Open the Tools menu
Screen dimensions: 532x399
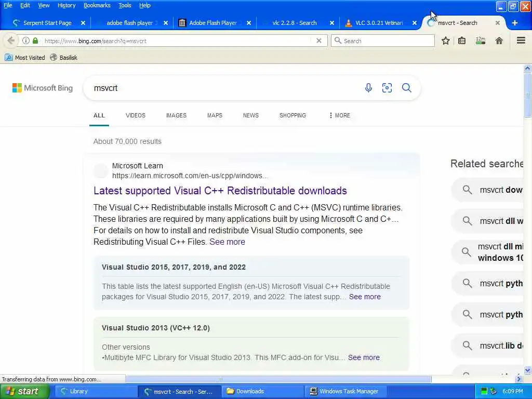click(x=125, y=5)
